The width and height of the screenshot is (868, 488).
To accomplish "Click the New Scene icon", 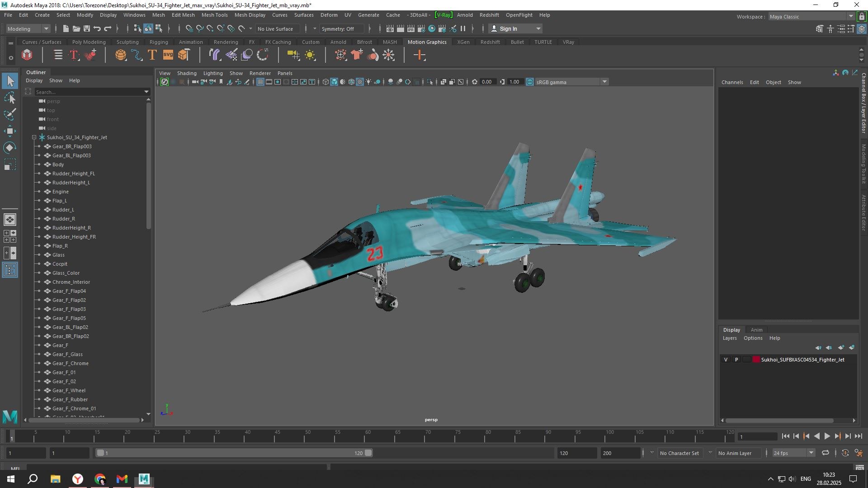I will pos(66,28).
